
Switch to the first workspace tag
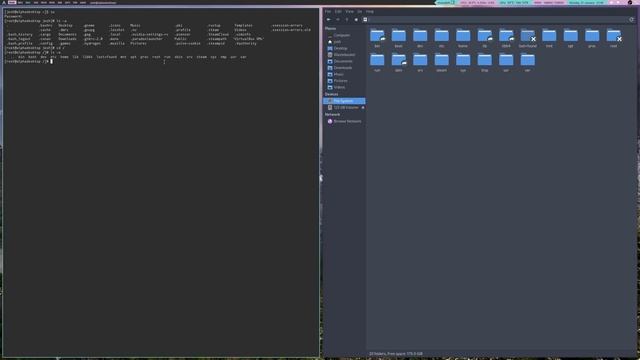(12, 2)
